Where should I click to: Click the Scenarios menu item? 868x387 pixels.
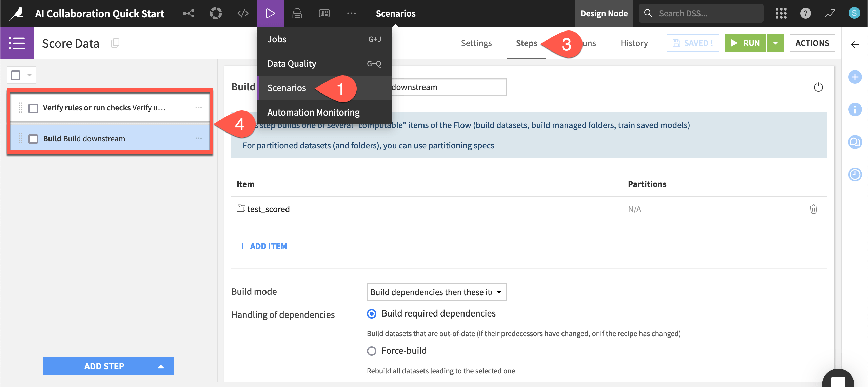(286, 87)
